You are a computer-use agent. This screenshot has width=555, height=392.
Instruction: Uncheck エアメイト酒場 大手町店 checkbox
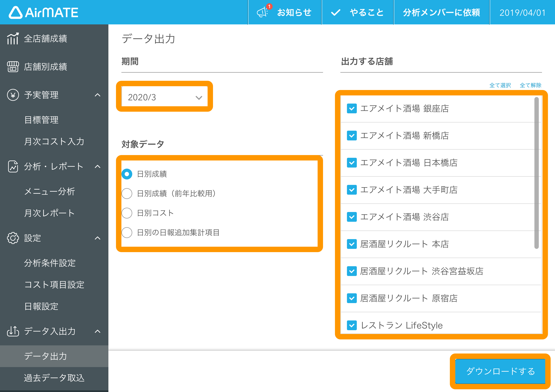coord(352,190)
